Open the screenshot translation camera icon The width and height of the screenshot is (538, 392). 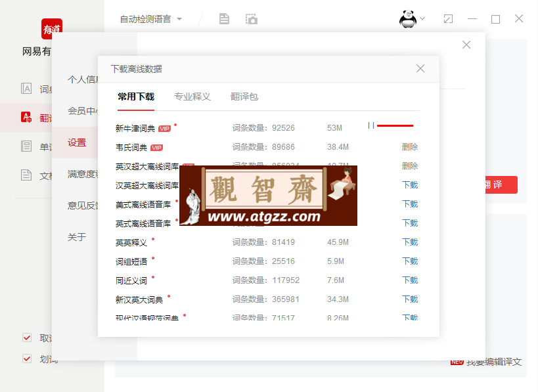252,19
